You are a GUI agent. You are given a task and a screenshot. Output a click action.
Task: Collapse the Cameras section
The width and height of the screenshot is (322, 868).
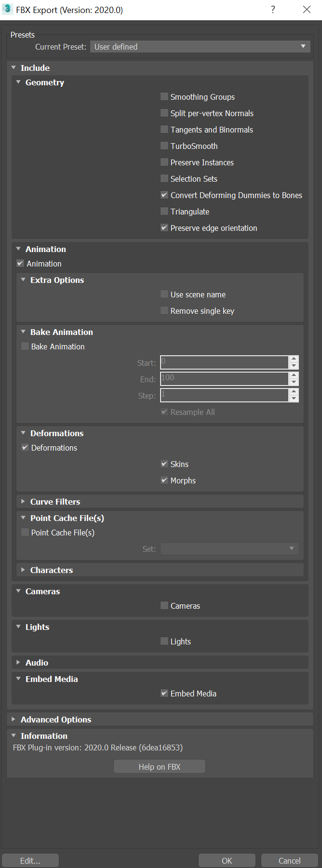(x=18, y=591)
